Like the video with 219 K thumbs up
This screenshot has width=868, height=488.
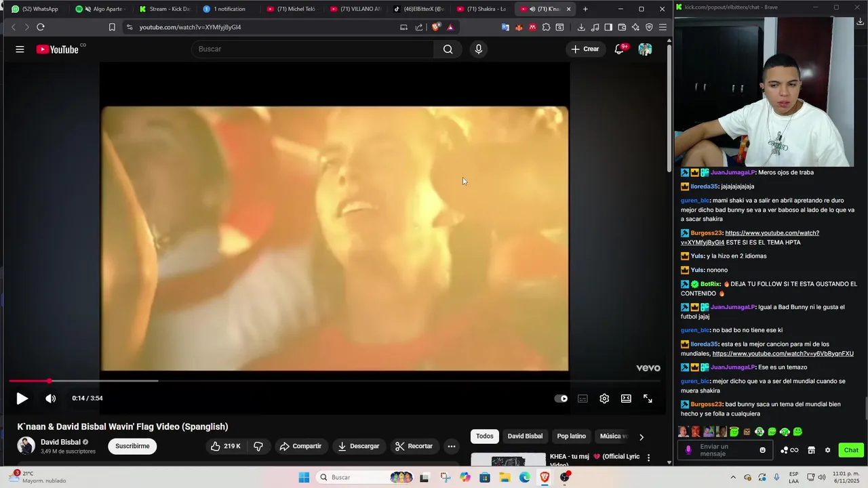pyautogui.click(x=226, y=446)
